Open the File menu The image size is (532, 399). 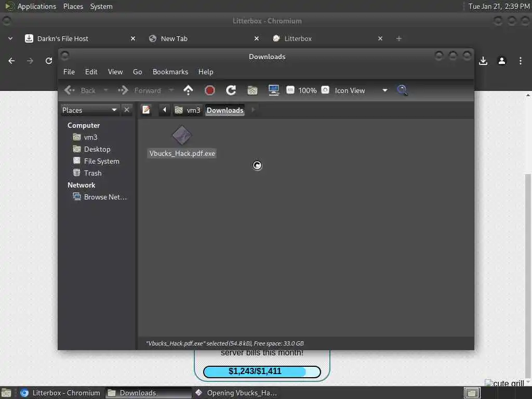point(69,72)
